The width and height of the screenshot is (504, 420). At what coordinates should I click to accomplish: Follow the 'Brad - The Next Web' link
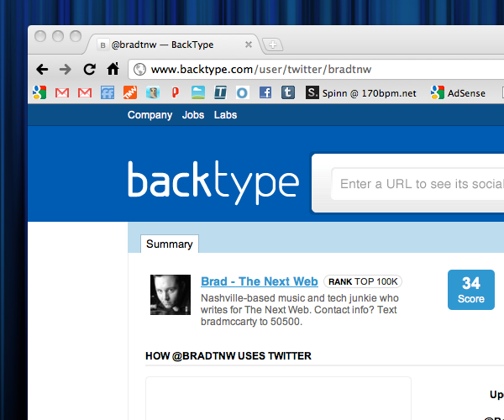point(260,281)
